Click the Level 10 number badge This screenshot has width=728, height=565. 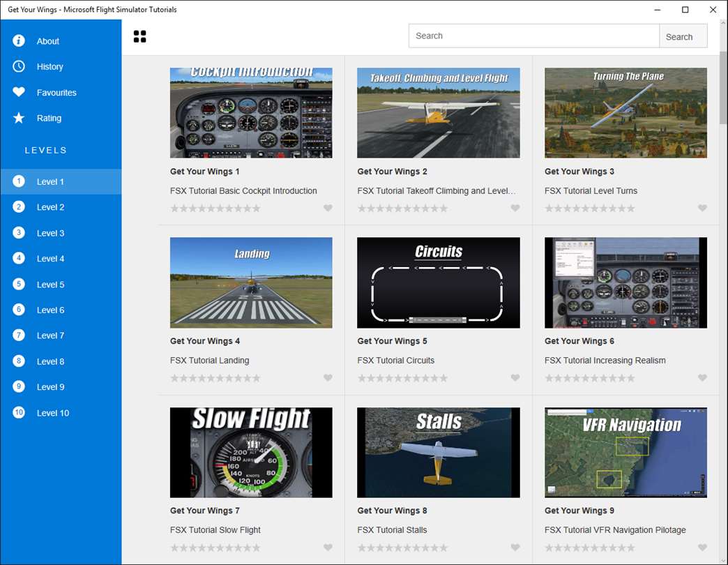click(19, 412)
